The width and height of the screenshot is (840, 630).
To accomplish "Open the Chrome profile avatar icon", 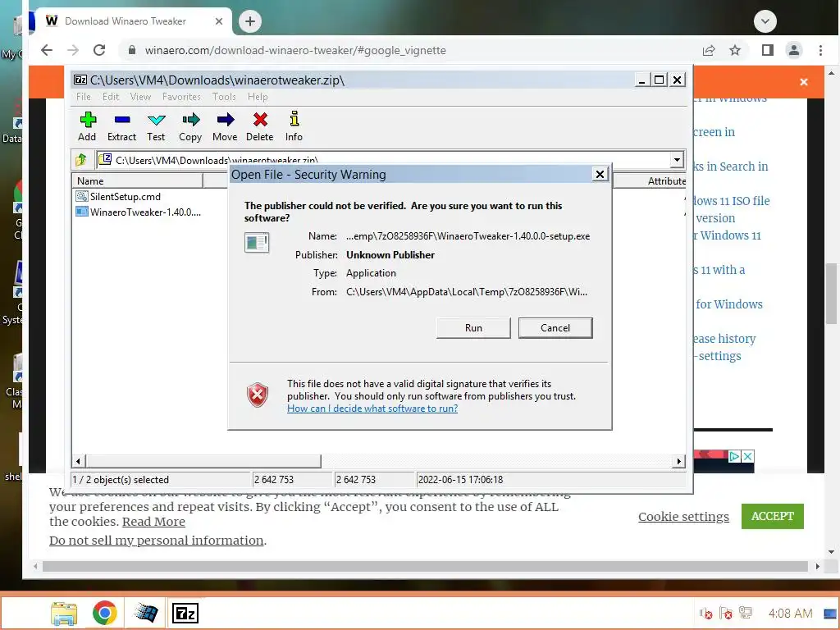I will 794,50.
